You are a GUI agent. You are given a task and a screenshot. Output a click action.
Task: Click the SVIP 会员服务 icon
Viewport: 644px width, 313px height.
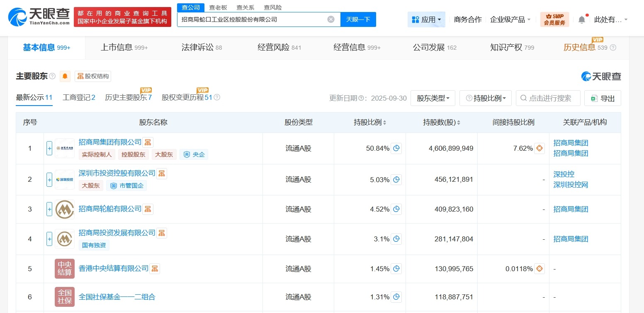pyautogui.click(x=555, y=19)
